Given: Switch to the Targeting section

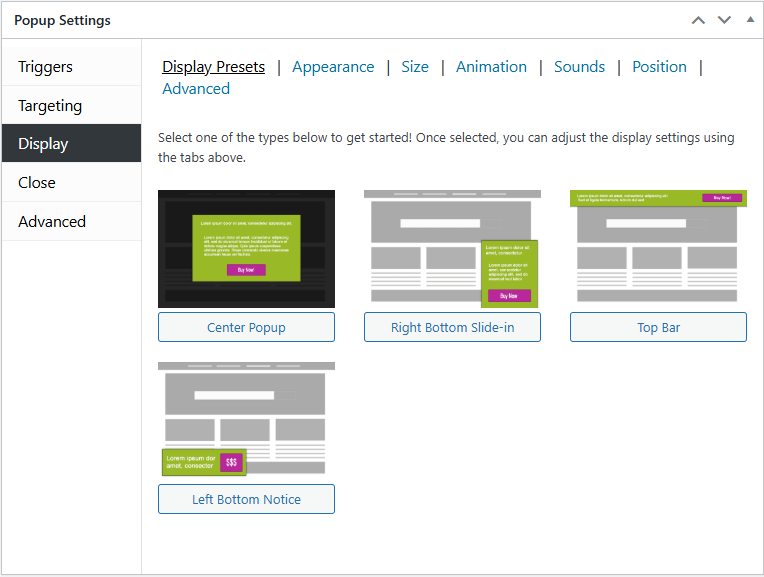Looking at the screenshot, I should pos(50,106).
